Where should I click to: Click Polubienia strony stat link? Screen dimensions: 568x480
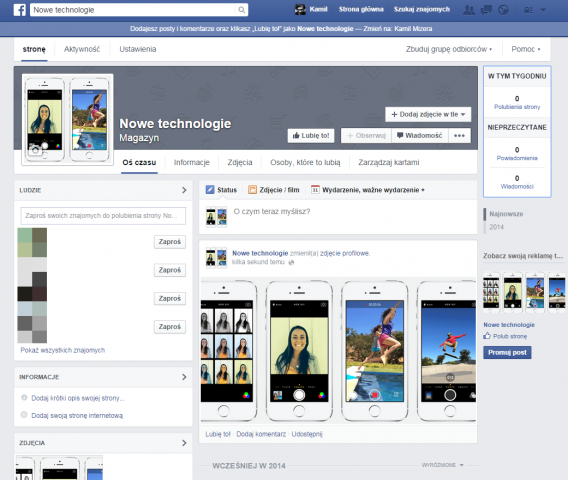(517, 107)
